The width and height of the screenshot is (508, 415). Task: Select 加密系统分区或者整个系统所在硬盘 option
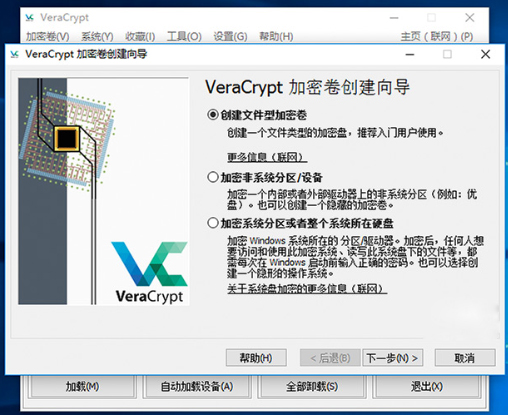213,223
